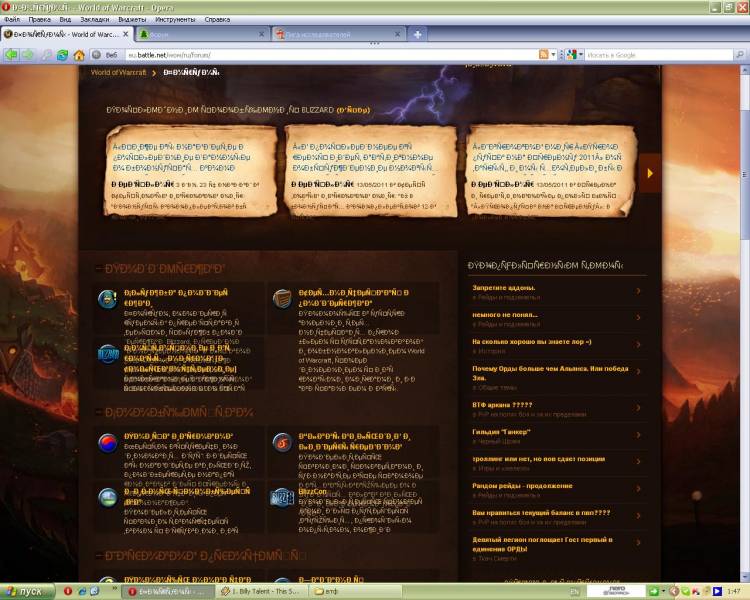This screenshot has width=750, height=600.
Task: Click the search magnifier button at far right
Action: 739,55
